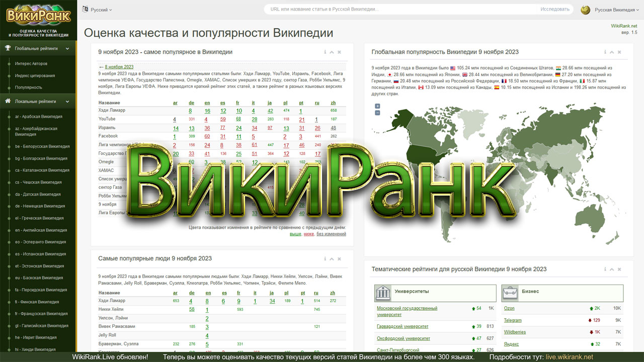Open Индекс цитирования in the sidebar
The width and height of the screenshot is (644, 362).
point(35,75)
